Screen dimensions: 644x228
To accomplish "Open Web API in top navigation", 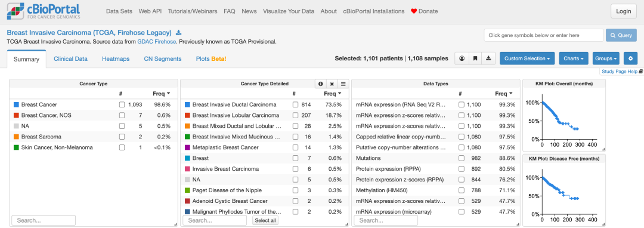I will click(150, 11).
